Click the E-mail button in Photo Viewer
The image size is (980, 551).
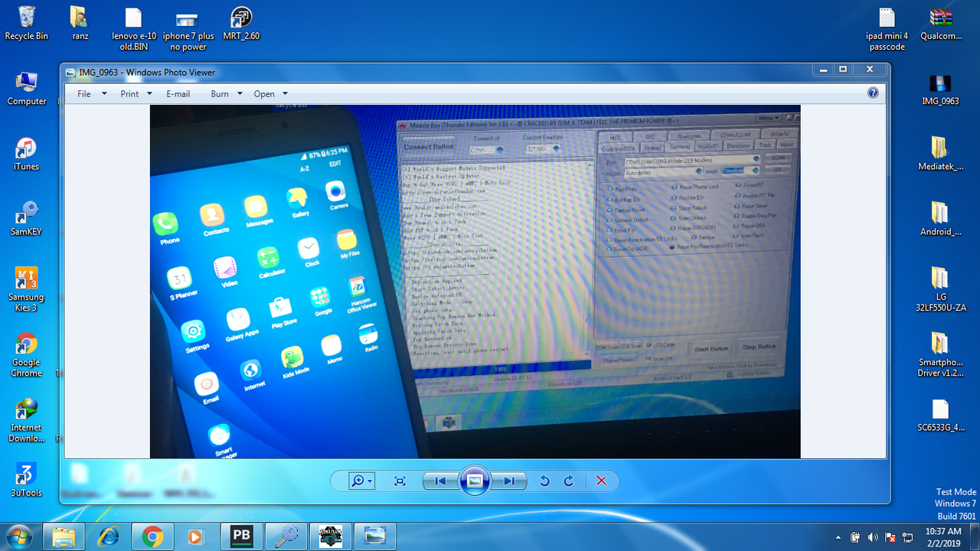[x=178, y=94]
